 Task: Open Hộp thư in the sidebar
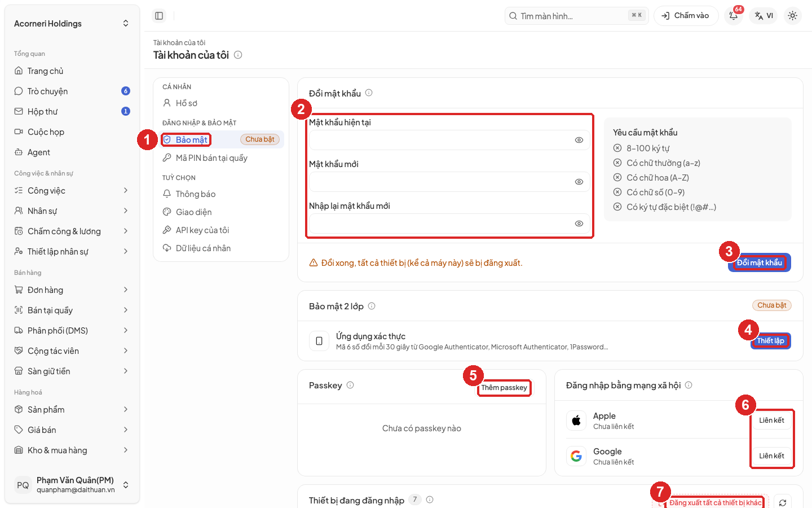coord(72,111)
